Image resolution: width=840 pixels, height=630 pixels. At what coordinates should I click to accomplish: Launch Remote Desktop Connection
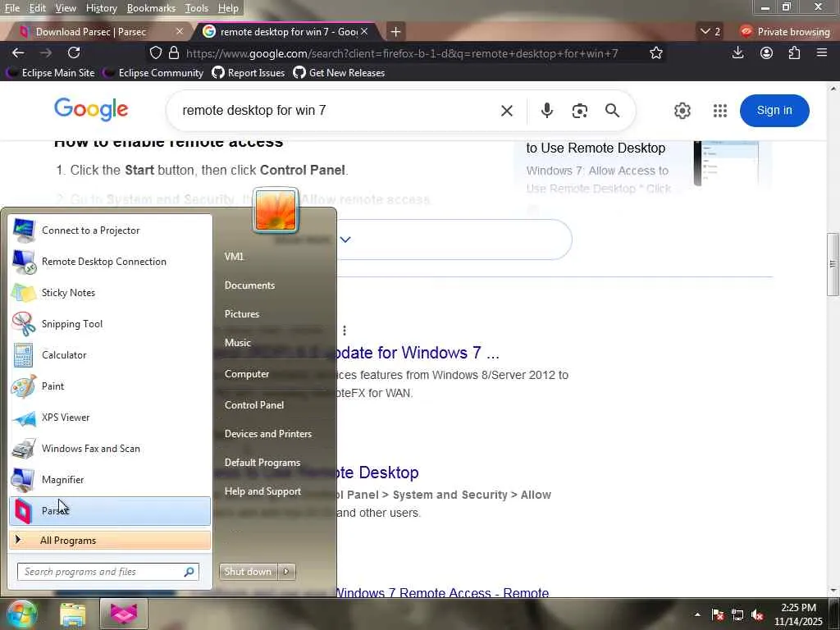[x=110, y=262]
